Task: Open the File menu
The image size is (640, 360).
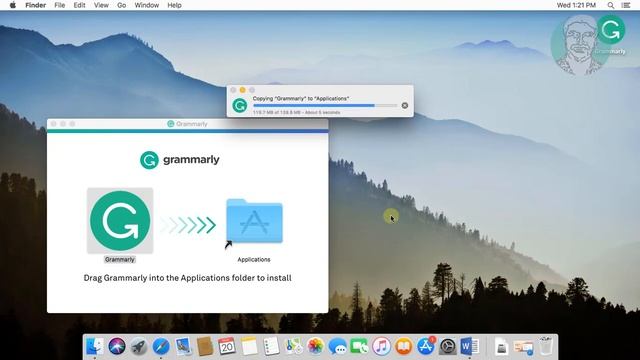Action: (60, 5)
